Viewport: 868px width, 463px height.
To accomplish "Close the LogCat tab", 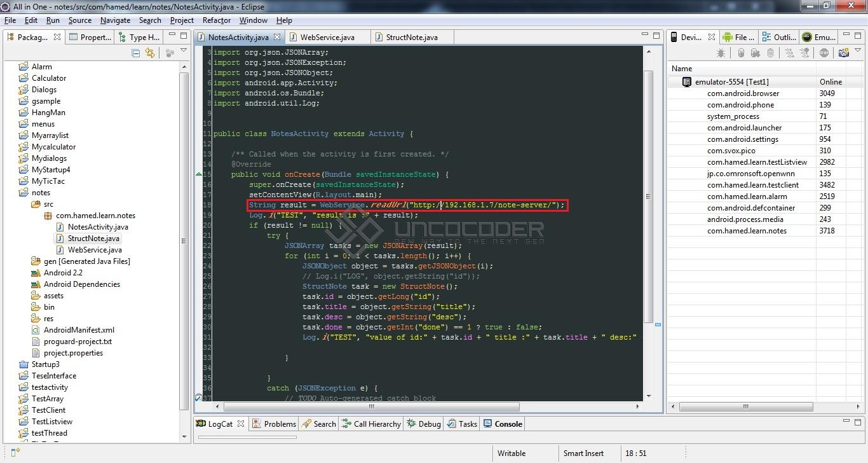I will pyautogui.click(x=241, y=424).
